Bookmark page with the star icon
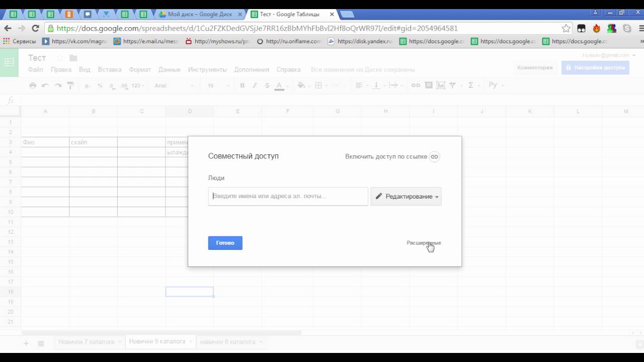 point(566,29)
